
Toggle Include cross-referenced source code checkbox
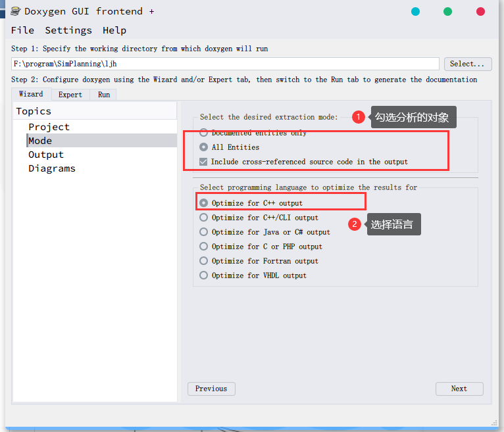[x=203, y=162]
